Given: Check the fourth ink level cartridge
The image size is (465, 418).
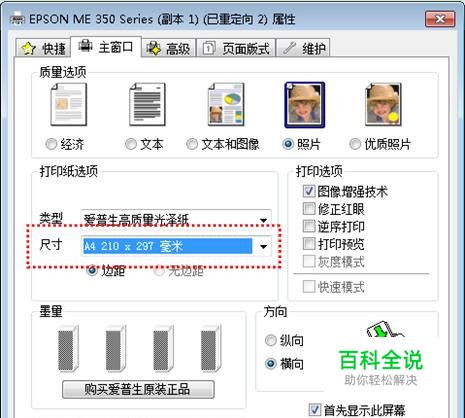Looking at the screenshot, I should coord(211,349).
